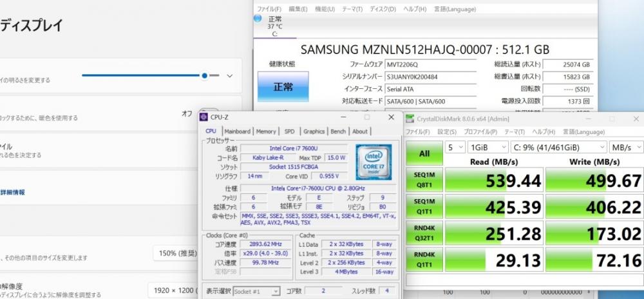Image resolution: width=644 pixels, height=299 pixels.
Task: Click the blue 正常 health status button
Action: click(283, 86)
